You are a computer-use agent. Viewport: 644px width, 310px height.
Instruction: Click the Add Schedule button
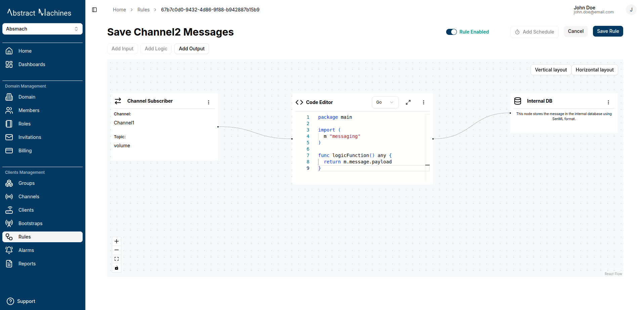click(x=534, y=32)
